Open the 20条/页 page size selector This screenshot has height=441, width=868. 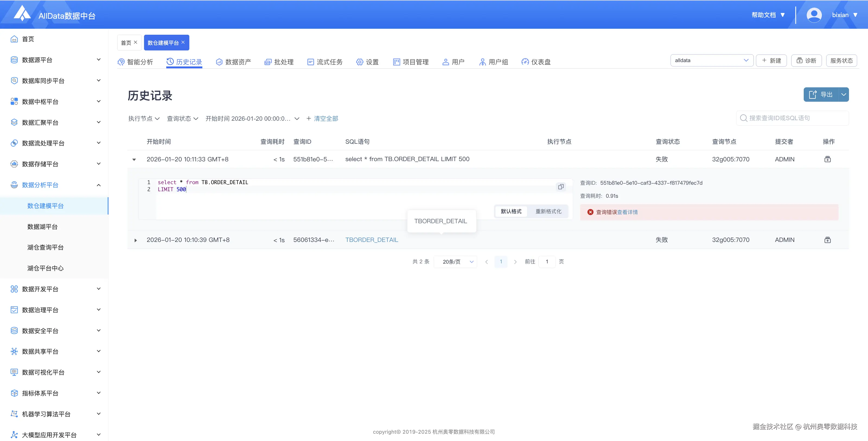click(455, 262)
